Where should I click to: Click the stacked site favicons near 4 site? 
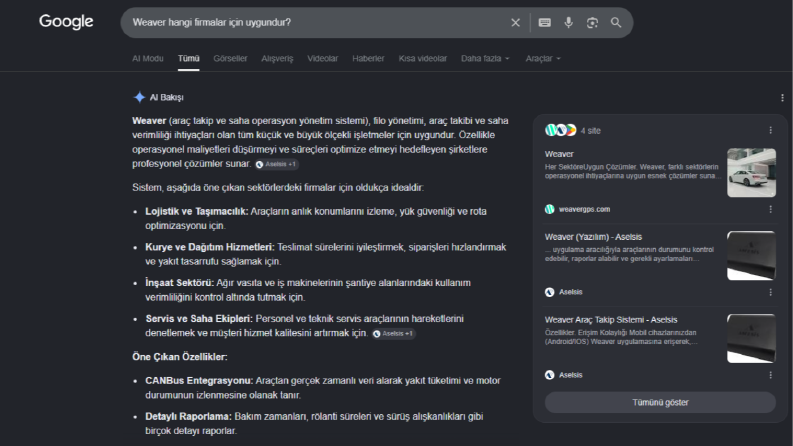560,130
